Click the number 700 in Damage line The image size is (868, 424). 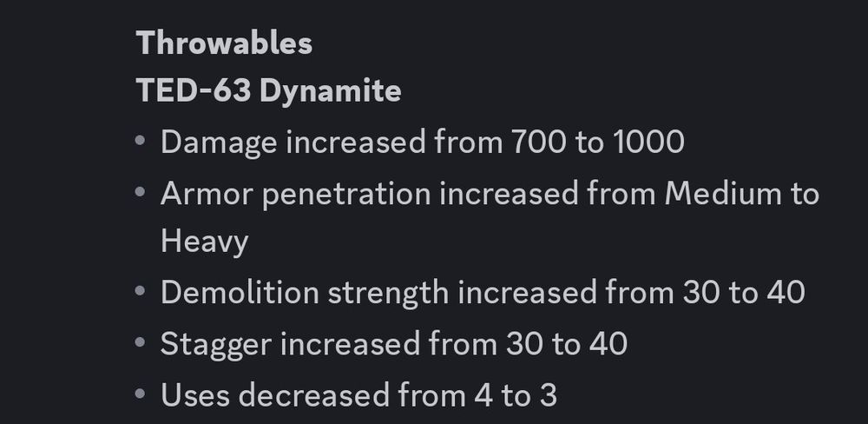point(539,142)
